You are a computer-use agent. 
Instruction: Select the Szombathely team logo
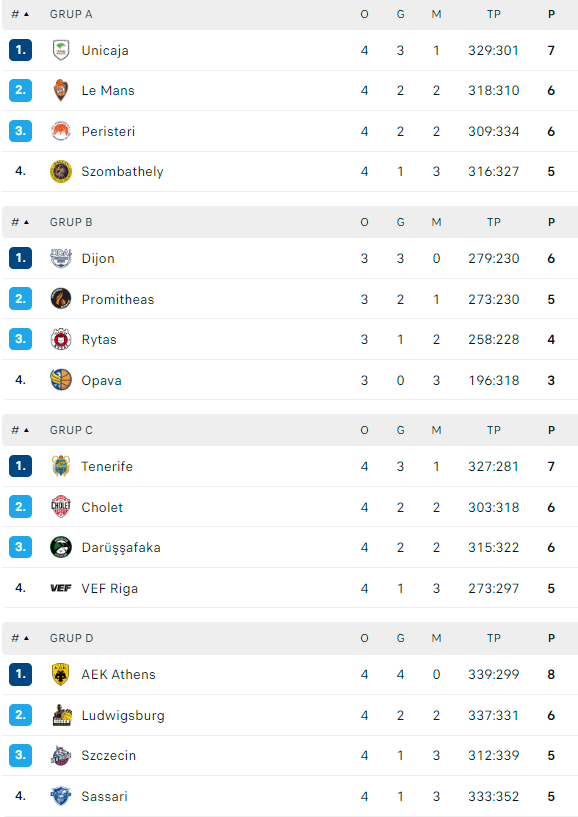tap(61, 171)
